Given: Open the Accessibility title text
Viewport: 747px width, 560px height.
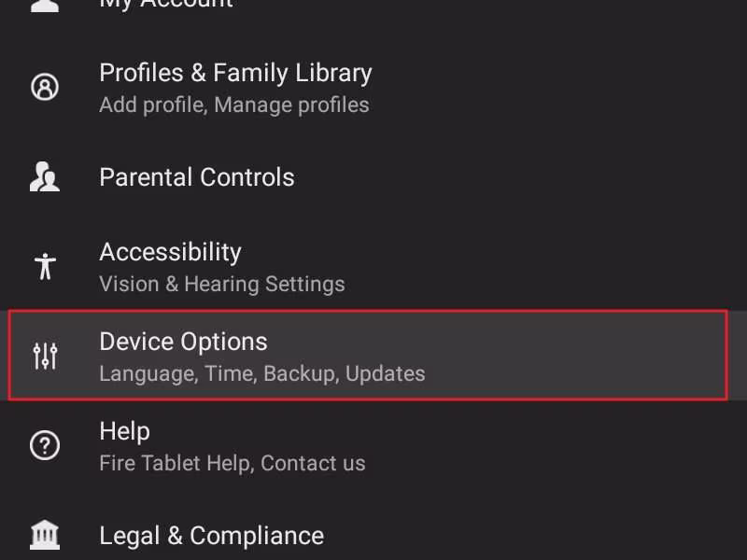Looking at the screenshot, I should (170, 252).
